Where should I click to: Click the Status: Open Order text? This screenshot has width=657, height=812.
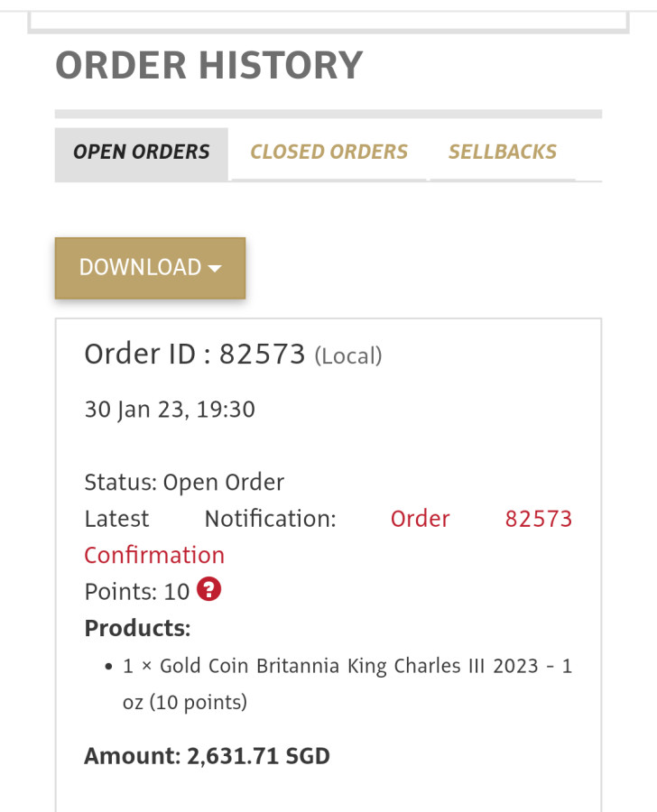(x=184, y=483)
